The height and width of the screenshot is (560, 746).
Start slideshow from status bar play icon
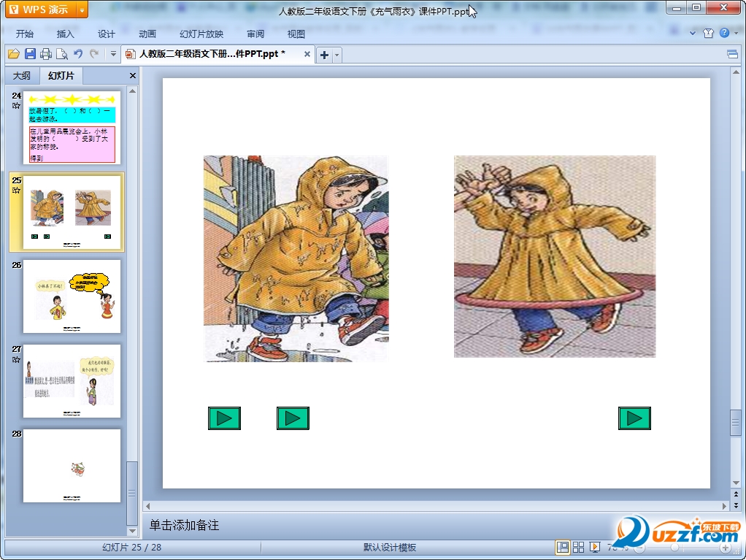click(595, 548)
